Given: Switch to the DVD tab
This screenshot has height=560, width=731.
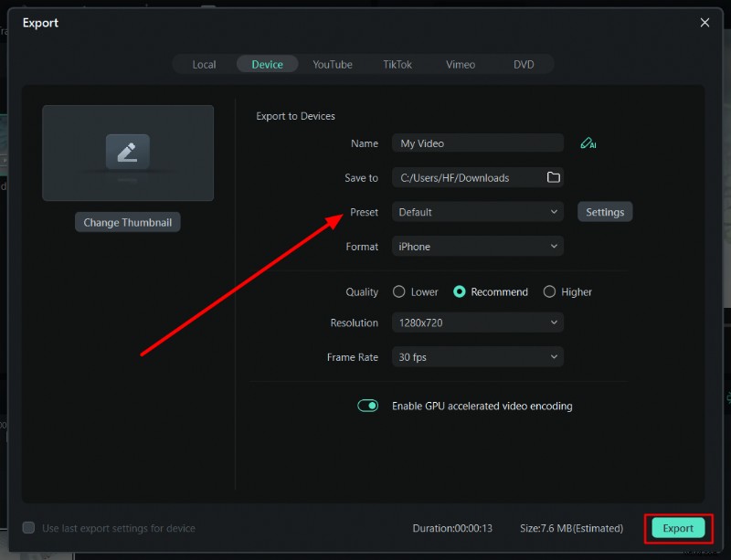Looking at the screenshot, I should coord(524,64).
